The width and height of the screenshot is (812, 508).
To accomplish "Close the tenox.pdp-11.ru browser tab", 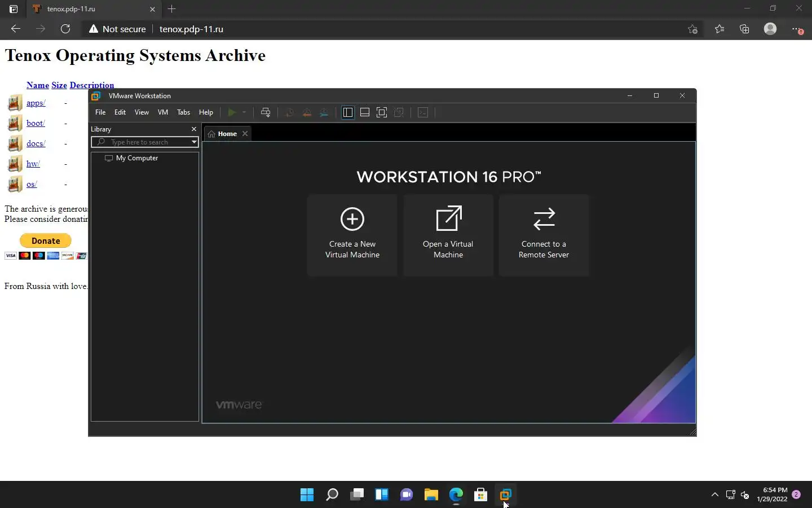I will coord(152,9).
